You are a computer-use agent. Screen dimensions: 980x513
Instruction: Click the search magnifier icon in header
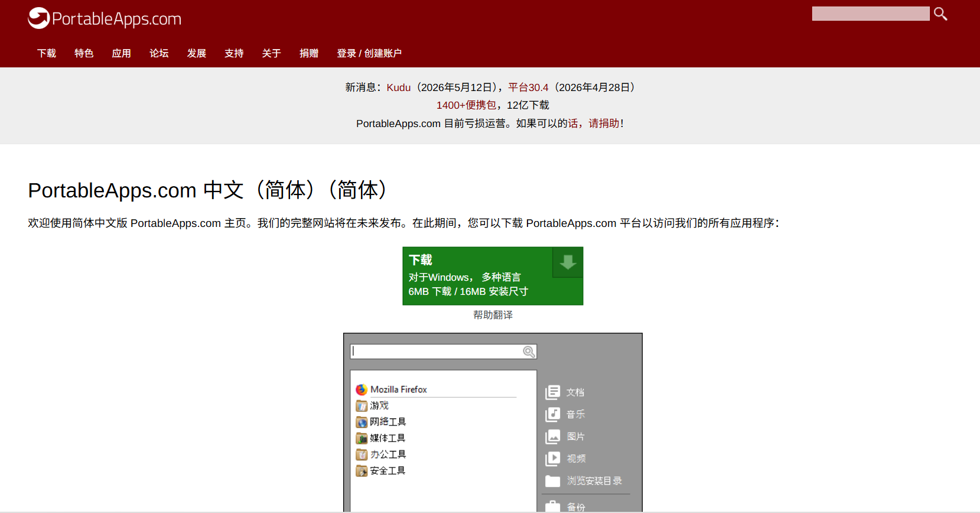point(940,14)
